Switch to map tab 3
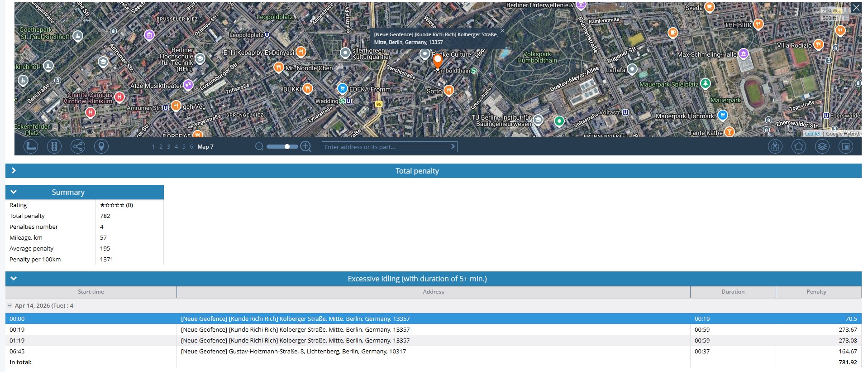This screenshot has width=868, height=372. (168, 147)
